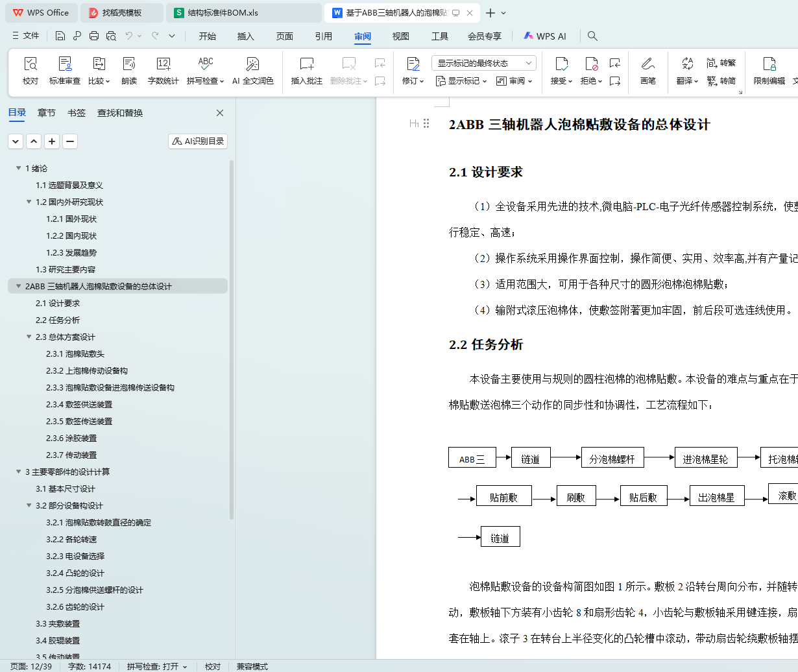Close the outline navigation pane
The image size is (798, 672).
220,113
